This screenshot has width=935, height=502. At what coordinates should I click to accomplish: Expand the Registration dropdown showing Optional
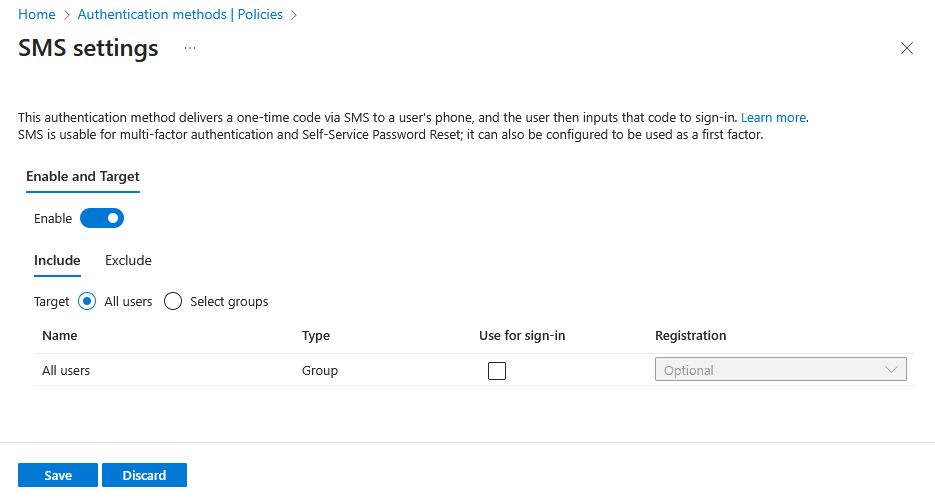pos(780,370)
